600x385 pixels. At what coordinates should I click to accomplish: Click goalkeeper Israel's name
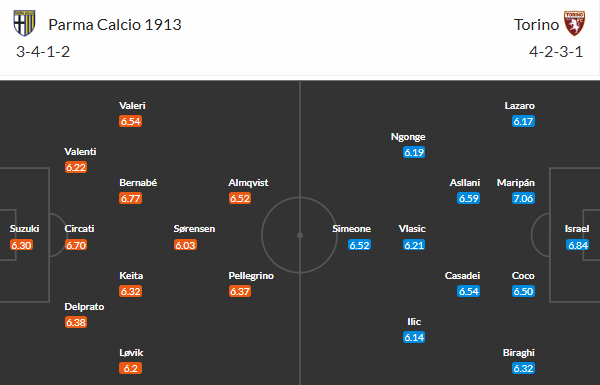coord(577,229)
